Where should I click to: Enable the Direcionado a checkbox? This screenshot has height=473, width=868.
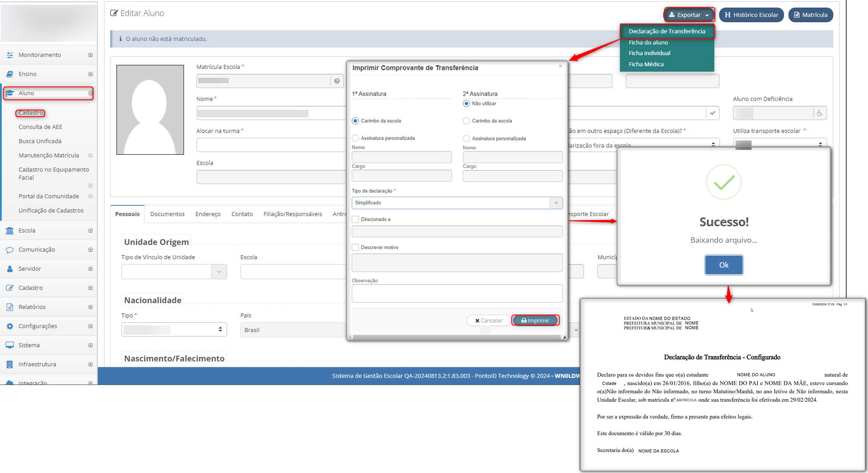pos(355,220)
